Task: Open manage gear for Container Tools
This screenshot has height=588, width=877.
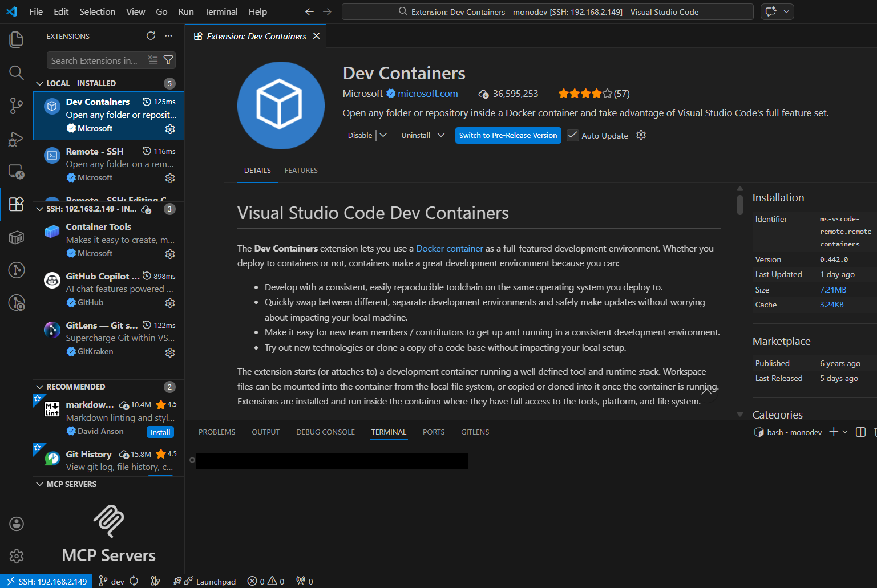Action: (170, 254)
